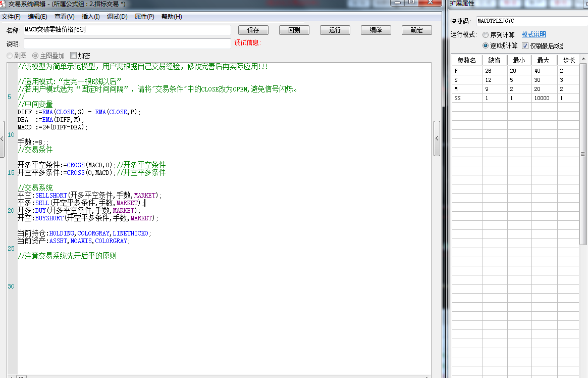This screenshot has width=588, height=378.
Task: Click the parameter table vertical scrollbar thumb
Action: coord(583,154)
